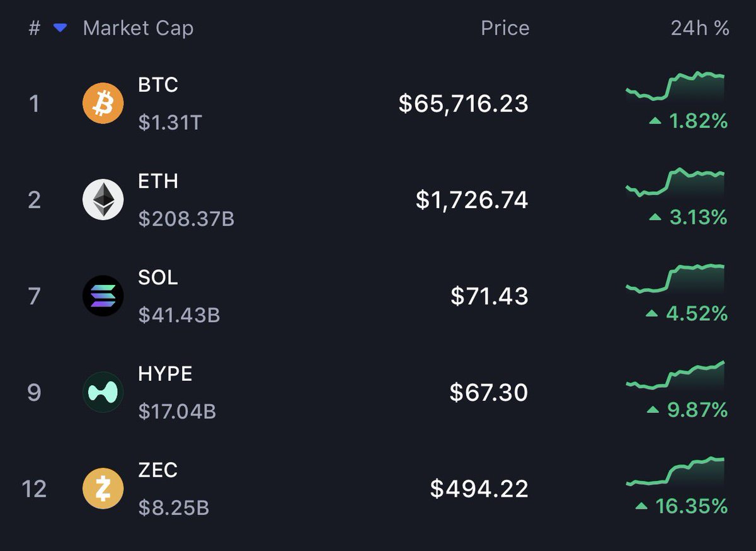Sort by the Price column header
Image resolution: width=756 pixels, height=551 pixels.
505,28
